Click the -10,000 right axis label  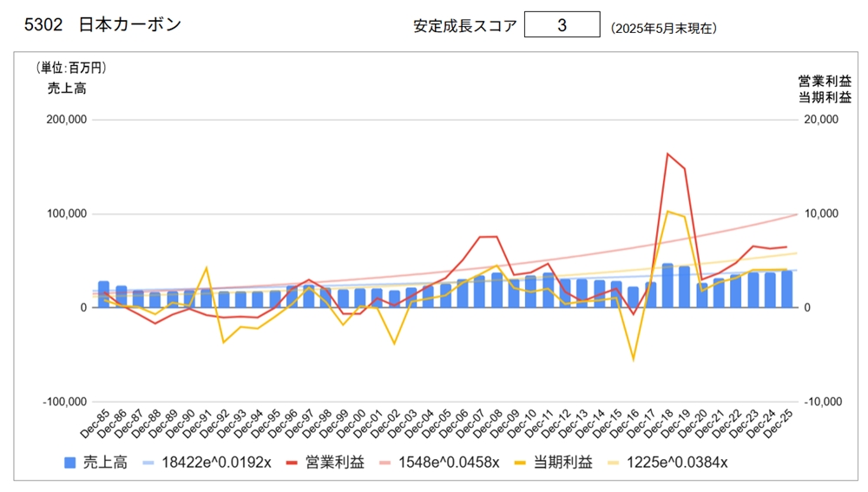821,402
